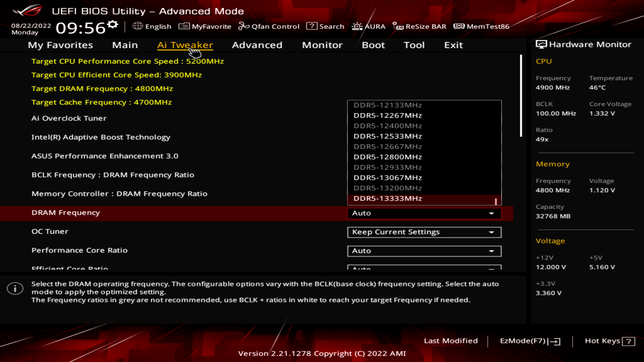Toggle ReSize BAR icon
Image resolution: width=644 pixels, height=362 pixels.
point(398,26)
